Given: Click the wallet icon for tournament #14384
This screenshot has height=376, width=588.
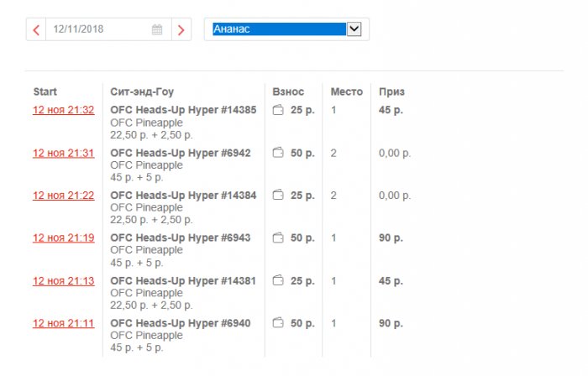Looking at the screenshot, I should pos(278,196).
